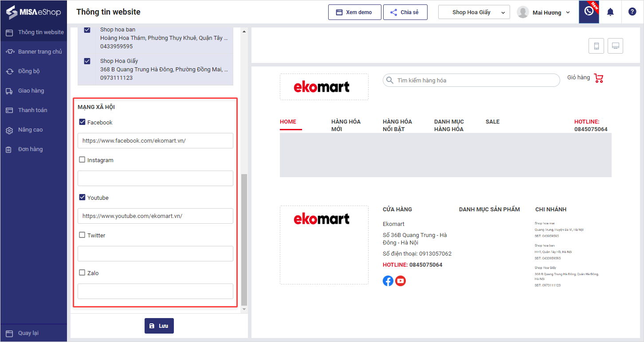Open the Shop Hoa Giấy store dropdown

pyautogui.click(x=474, y=12)
